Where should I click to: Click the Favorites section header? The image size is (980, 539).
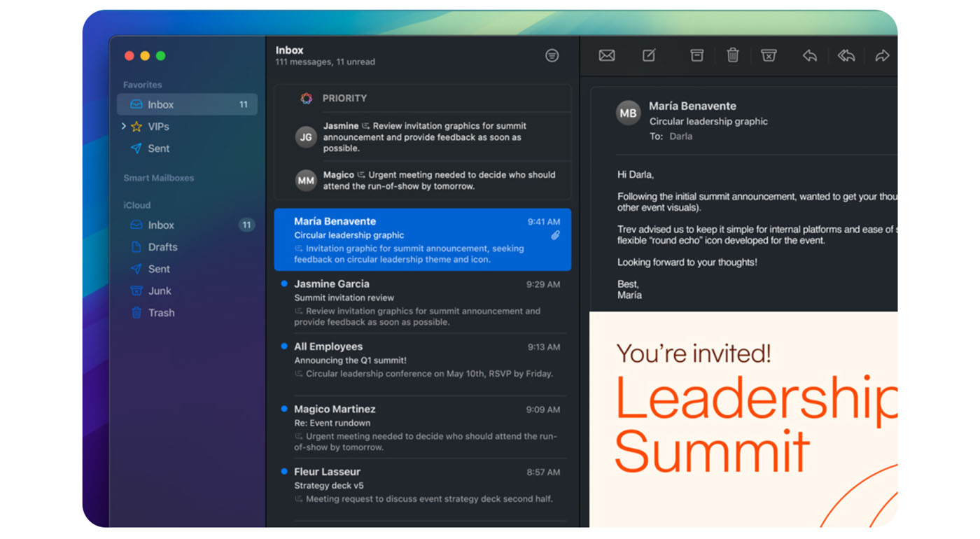[142, 85]
